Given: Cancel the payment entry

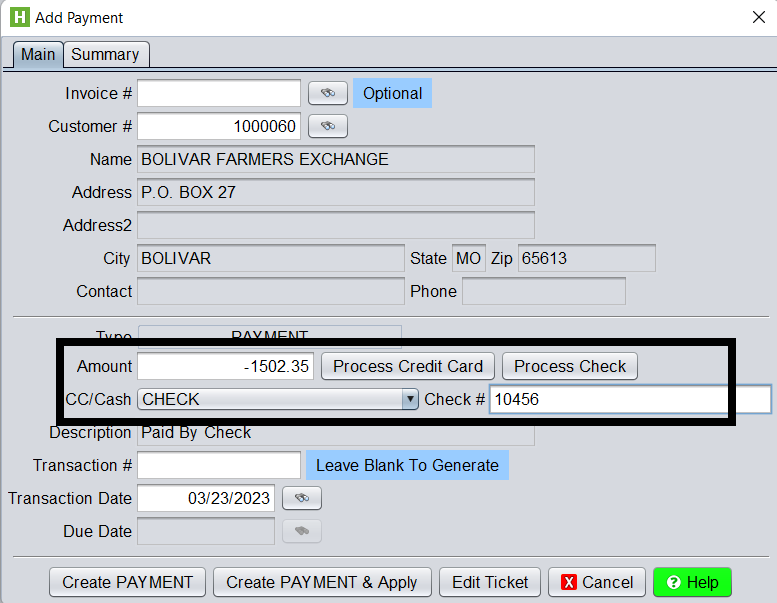Looking at the screenshot, I should pos(597,582).
